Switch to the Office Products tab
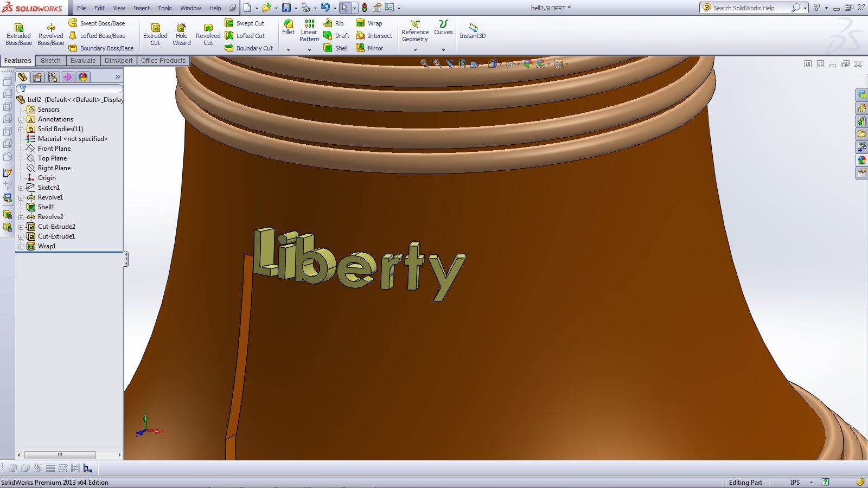This screenshot has height=488, width=868. (163, 61)
